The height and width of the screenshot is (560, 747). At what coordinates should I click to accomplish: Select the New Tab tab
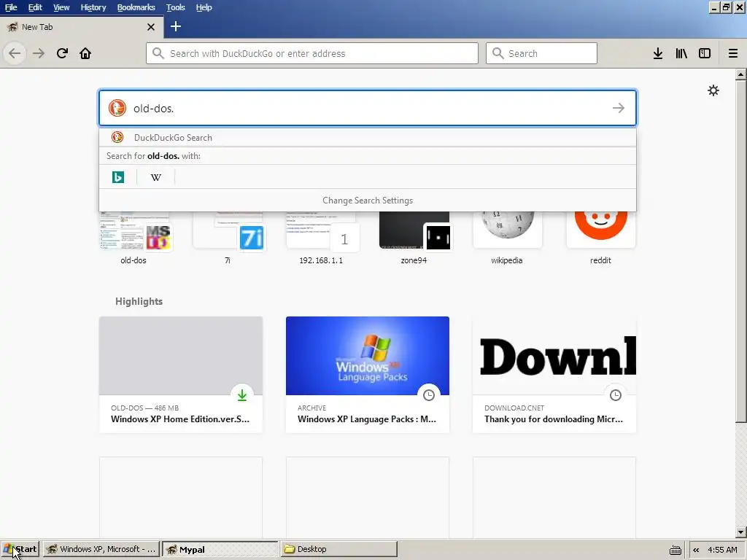(82, 27)
